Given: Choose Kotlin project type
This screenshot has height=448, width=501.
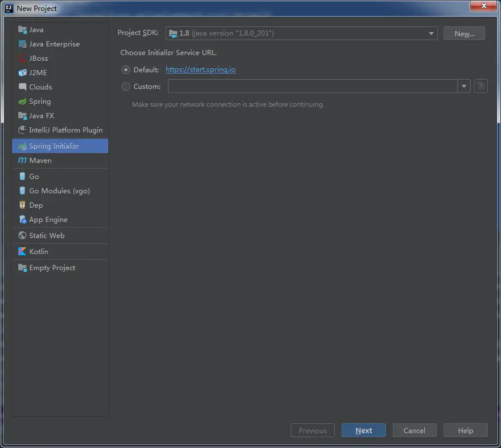Looking at the screenshot, I should coord(60,251).
